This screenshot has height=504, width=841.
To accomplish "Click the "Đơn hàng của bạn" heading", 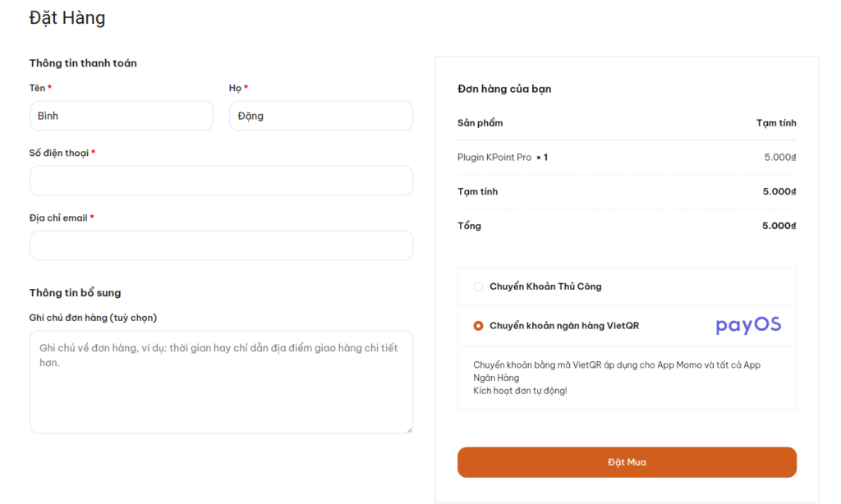I will tap(504, 89).
